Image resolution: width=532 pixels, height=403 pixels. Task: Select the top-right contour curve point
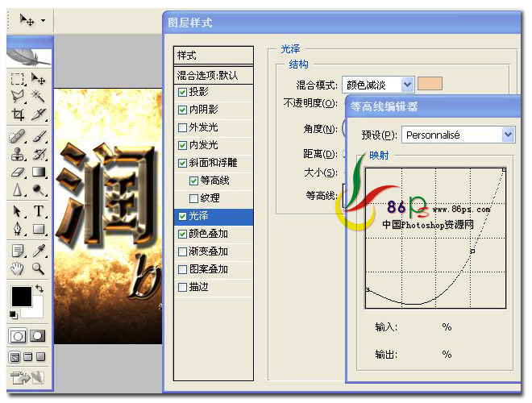(504, 169)
